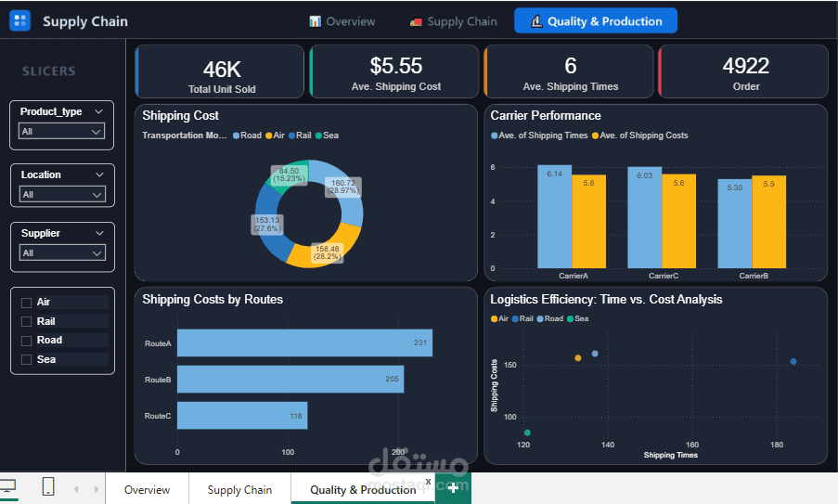Click Ave. of Shipping Times legend item

pyautogui.click(x=539, y=136)
